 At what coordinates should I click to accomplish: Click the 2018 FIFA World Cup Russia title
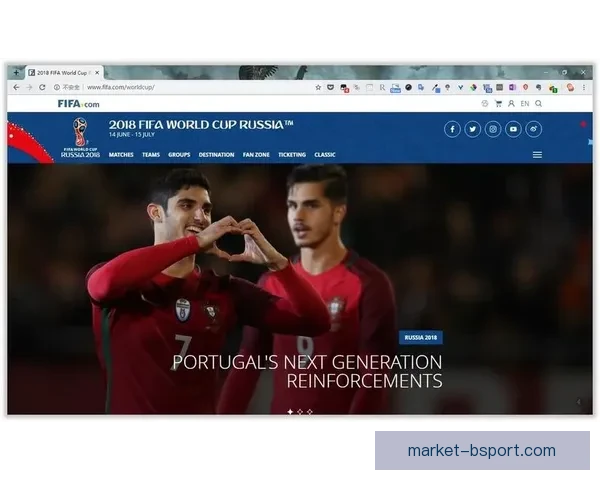click(x=201, y=125)
